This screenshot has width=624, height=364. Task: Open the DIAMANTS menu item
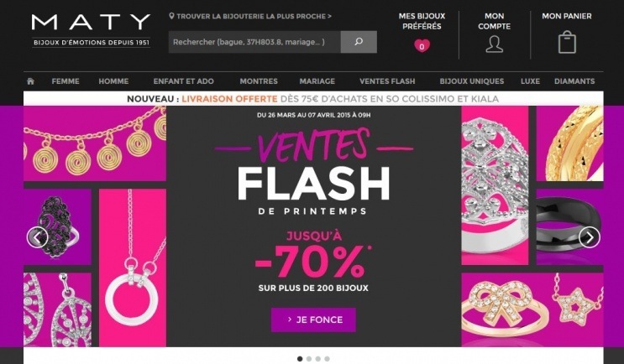pos(574,81)
